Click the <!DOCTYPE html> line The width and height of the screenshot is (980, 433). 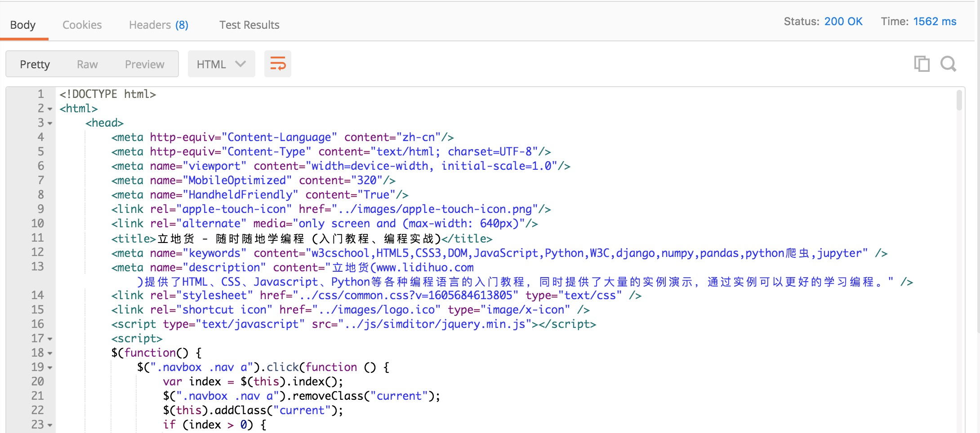[x=108, y=94]
